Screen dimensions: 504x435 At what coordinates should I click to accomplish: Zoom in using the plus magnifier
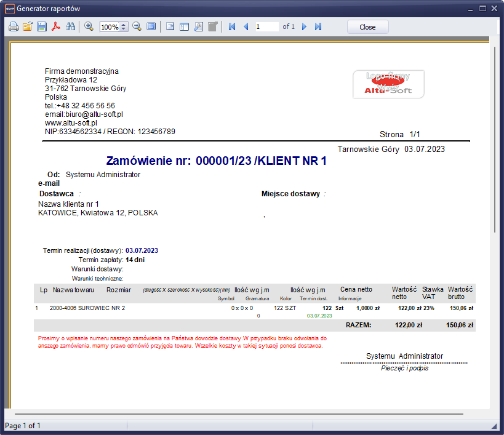tap(89, 27)
